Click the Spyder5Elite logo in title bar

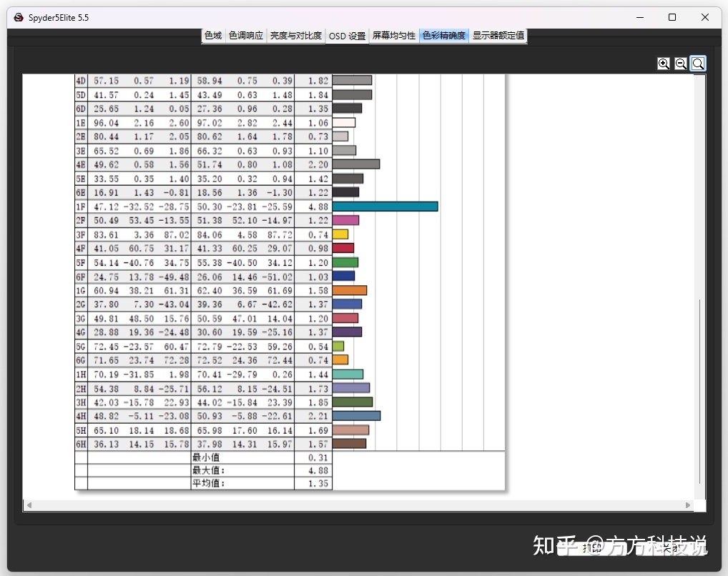(x=19, y=18)
